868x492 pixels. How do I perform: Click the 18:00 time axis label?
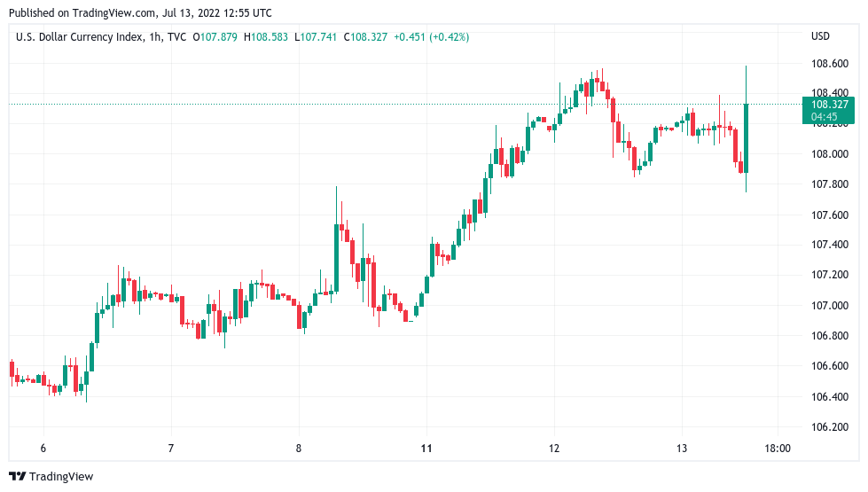click(x=777, y=449)
